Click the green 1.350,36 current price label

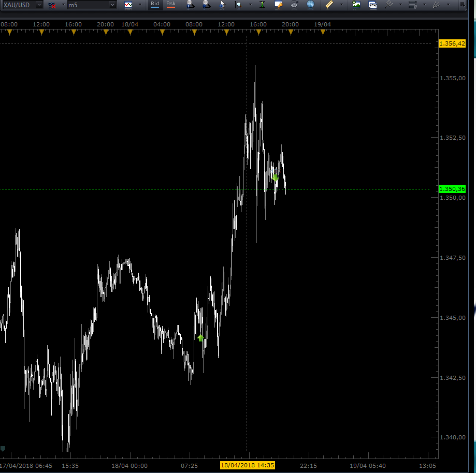[452, 189]
